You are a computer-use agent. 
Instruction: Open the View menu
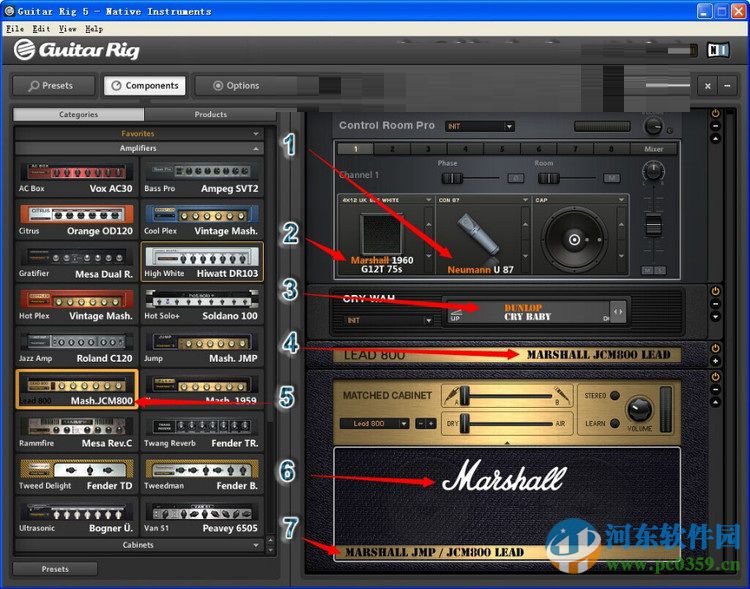point(67,29)
